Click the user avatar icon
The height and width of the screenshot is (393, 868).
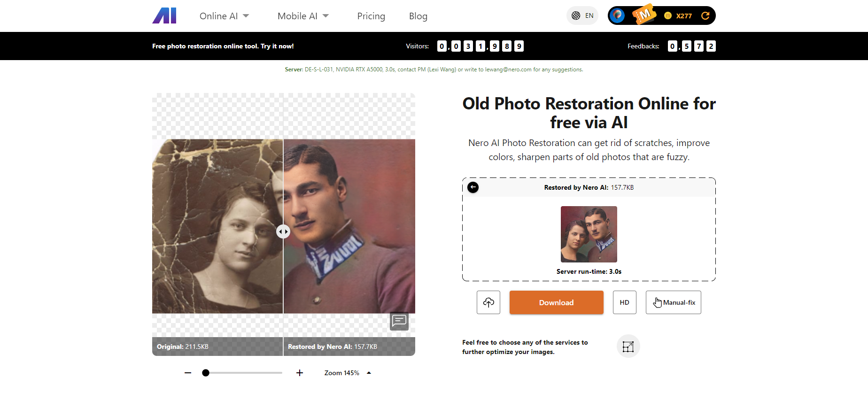coord(617,15)
